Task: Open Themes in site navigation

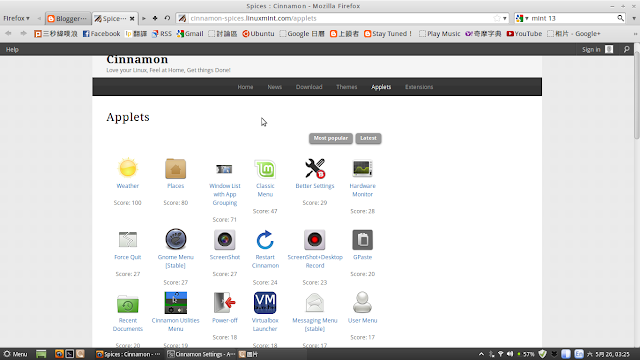Action: tap(347, 87)
